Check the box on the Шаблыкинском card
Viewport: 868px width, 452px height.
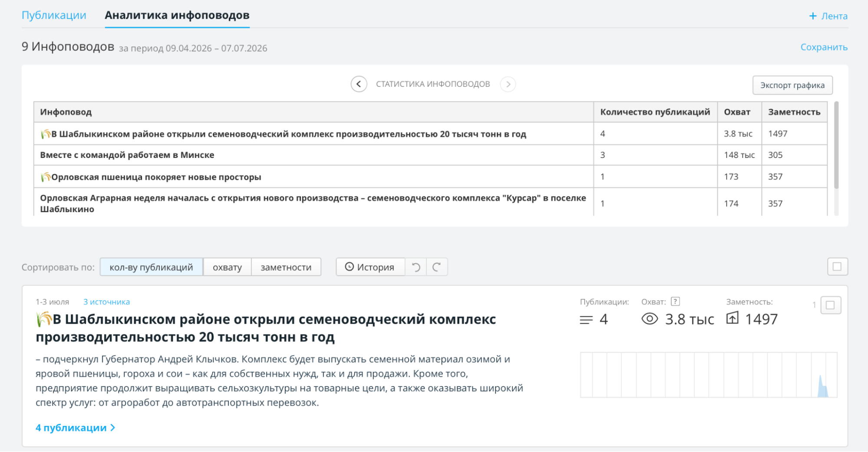[830, 305]
